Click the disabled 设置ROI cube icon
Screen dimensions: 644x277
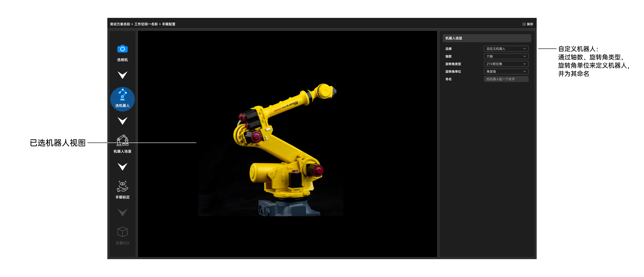pyautogui.click(x=123, y=232)
